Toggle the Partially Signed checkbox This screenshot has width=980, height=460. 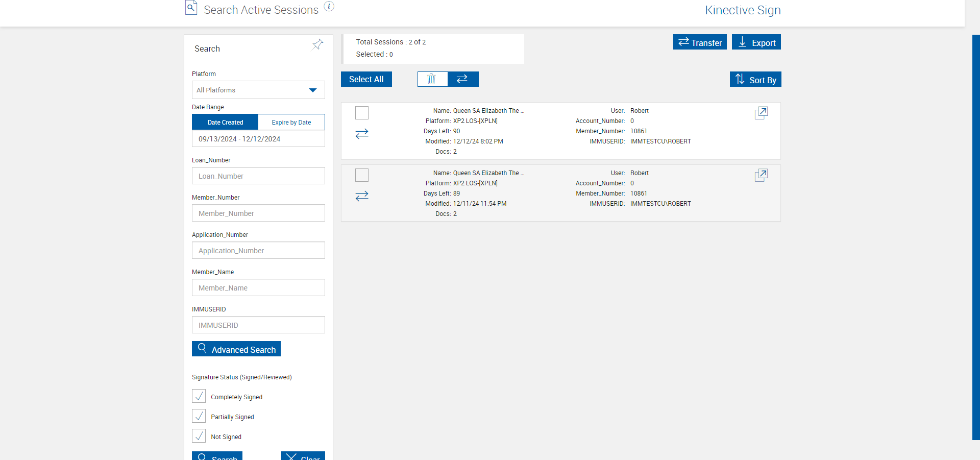[x=199, y=416]
